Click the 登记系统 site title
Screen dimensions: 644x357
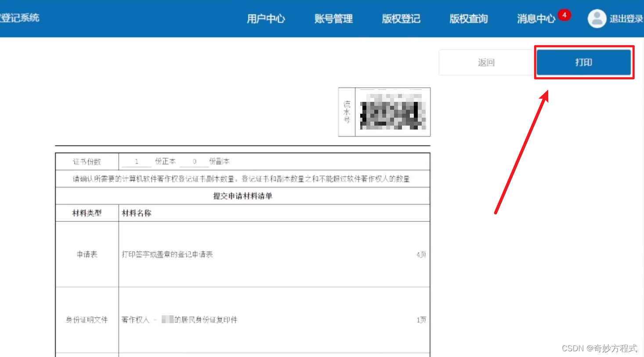point(20,18)
